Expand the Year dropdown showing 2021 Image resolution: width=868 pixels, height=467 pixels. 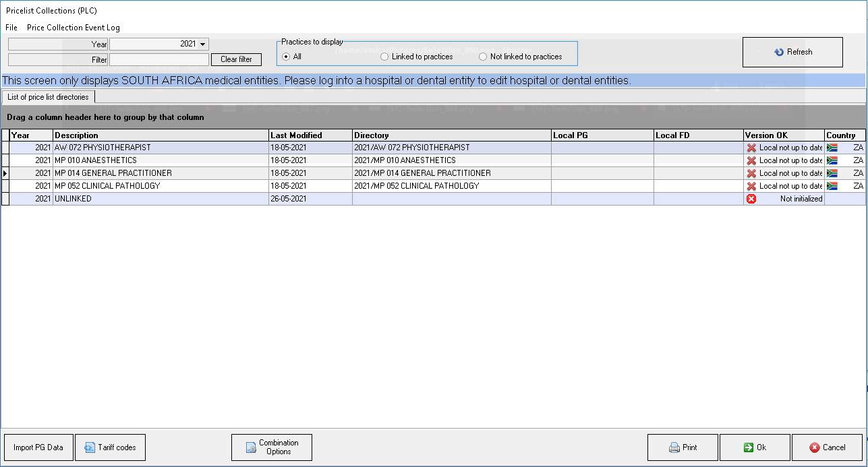pos(203,44)
